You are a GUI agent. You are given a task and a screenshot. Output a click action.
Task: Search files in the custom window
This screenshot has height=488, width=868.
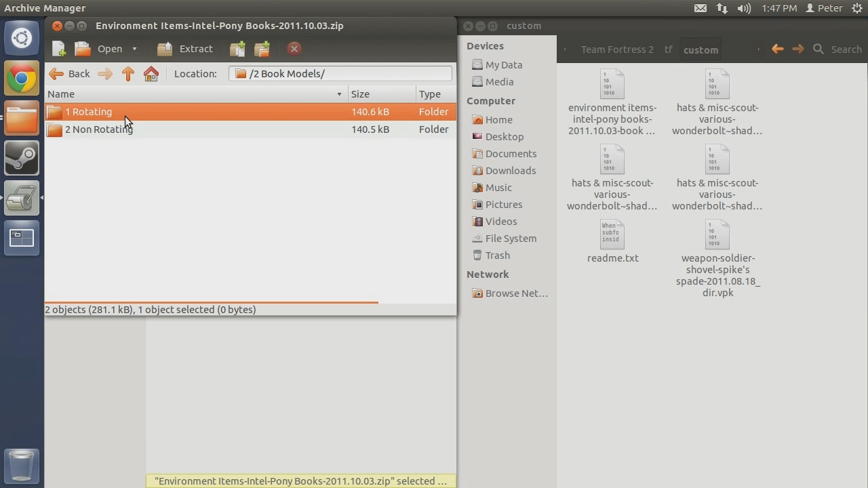pos(837,49)
